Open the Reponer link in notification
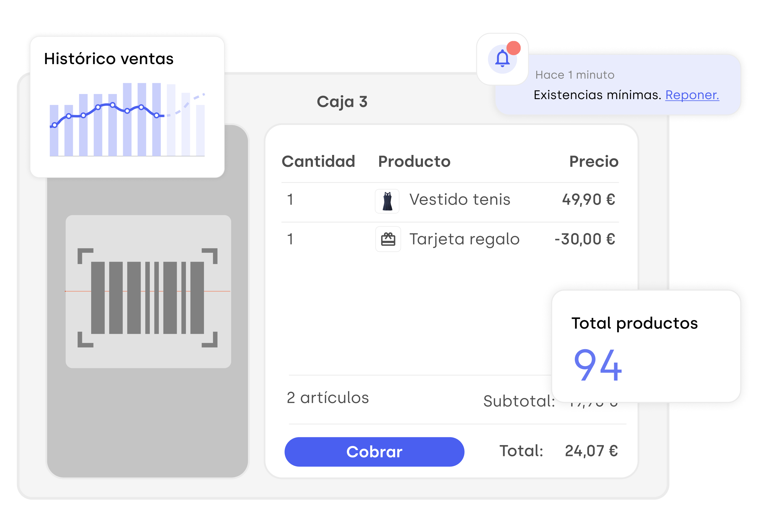758x532 pixels. (692, 95)
